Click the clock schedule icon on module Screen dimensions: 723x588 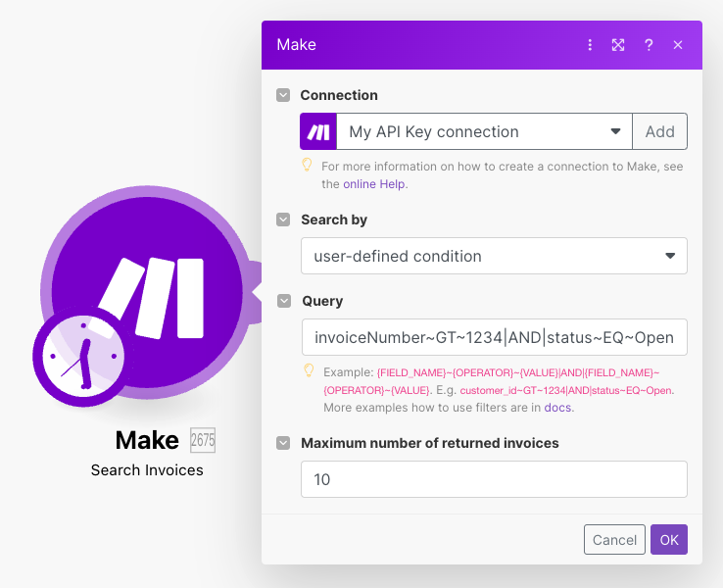[83, 357]
